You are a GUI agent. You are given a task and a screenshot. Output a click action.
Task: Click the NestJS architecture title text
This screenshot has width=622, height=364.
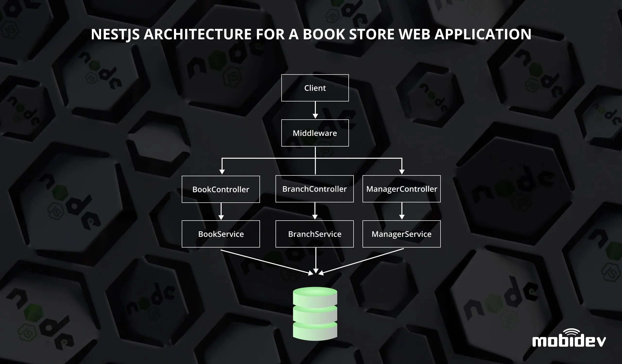pos(311,34)
